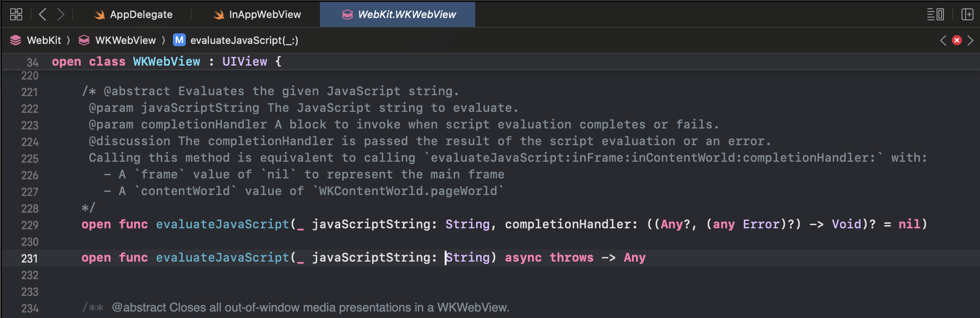Click the Any return type on line 231

[635, 257]
